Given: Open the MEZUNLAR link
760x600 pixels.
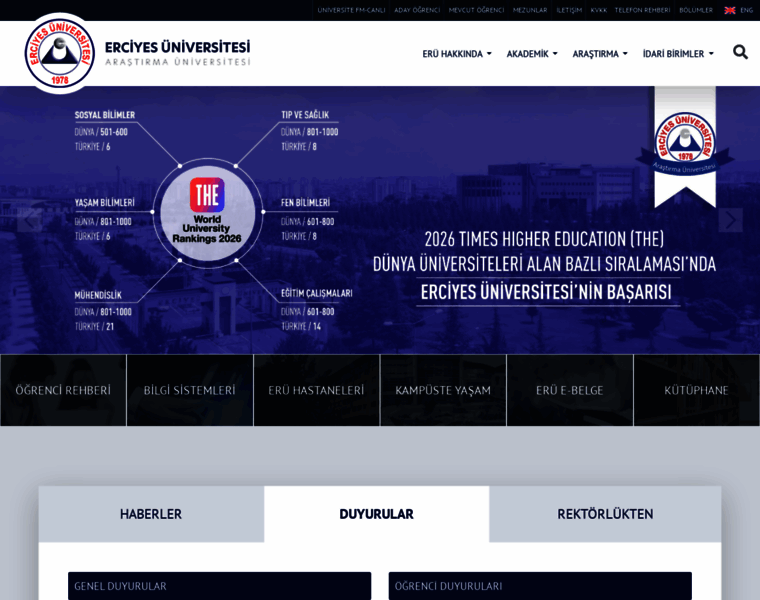Looking at the screenshot, I should [x=530, y=10].
